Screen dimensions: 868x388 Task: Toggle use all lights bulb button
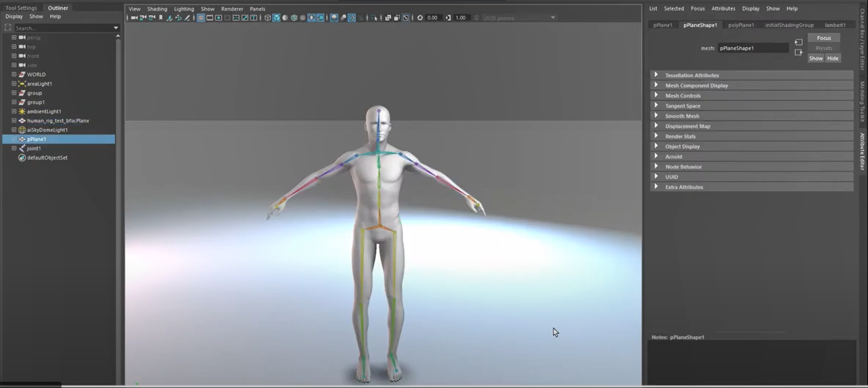click(311, 18)
